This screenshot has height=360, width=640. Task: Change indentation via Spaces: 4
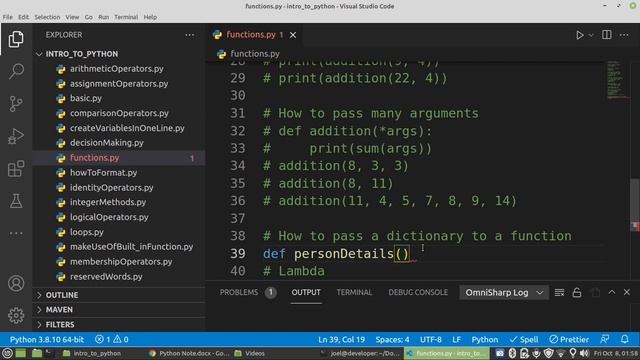click(392, 340)
